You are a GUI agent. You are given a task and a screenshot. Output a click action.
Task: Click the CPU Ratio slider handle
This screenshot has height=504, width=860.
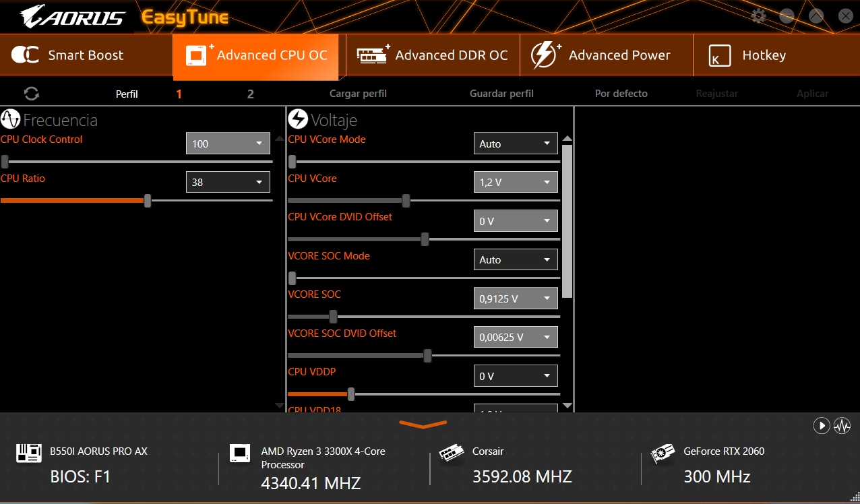pyautogui.click(x=148, y=201)
